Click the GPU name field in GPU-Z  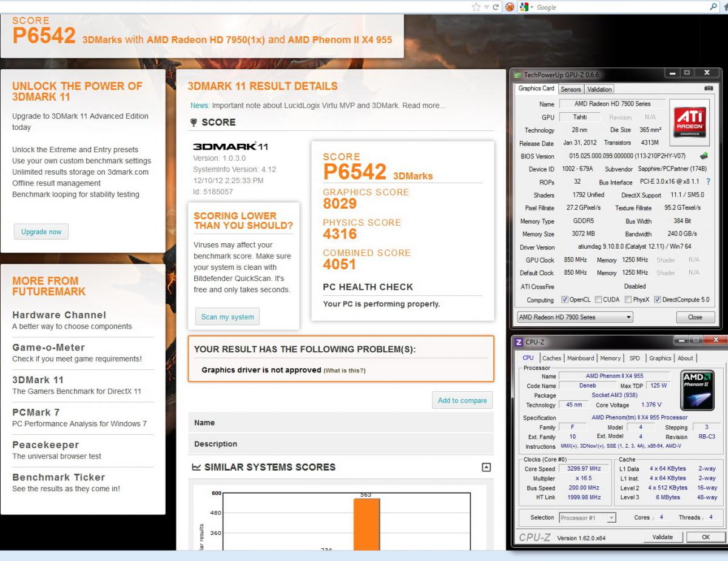(612, 104)
